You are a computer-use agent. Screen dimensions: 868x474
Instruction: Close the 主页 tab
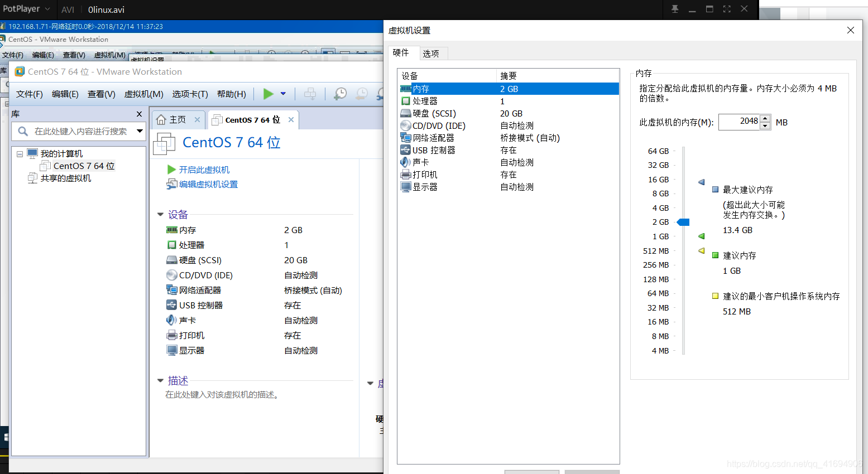[x=197, y=120]
